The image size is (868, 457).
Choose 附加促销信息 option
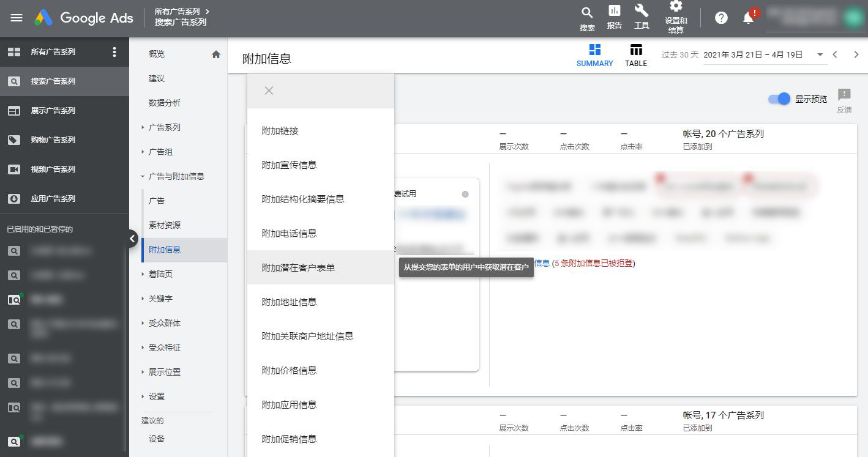(321, 439)
